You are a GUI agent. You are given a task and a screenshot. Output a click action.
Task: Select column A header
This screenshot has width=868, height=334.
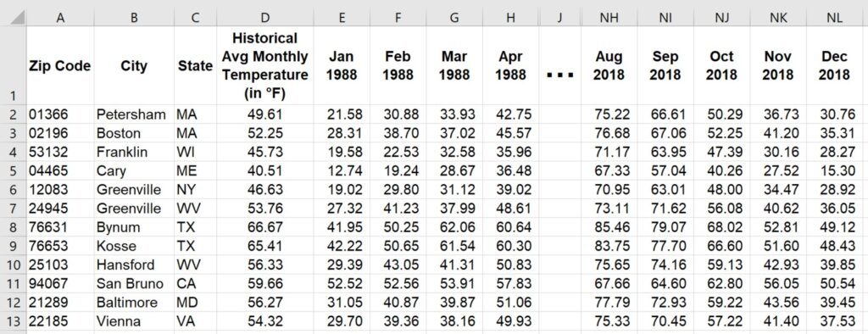click(60, 18)
